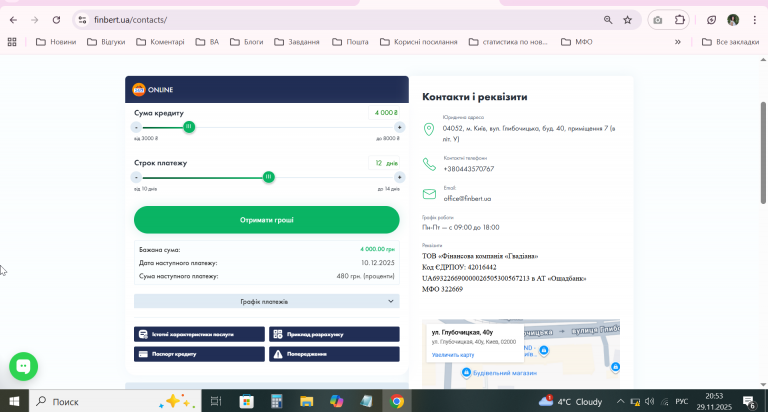Reload the finbert.ua page

pos(56,20)
